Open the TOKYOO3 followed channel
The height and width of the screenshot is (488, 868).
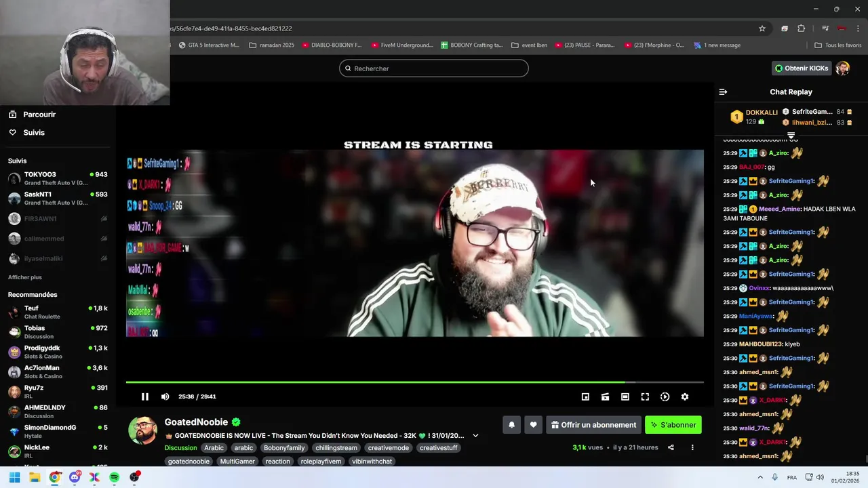click(x=58, y=179)
